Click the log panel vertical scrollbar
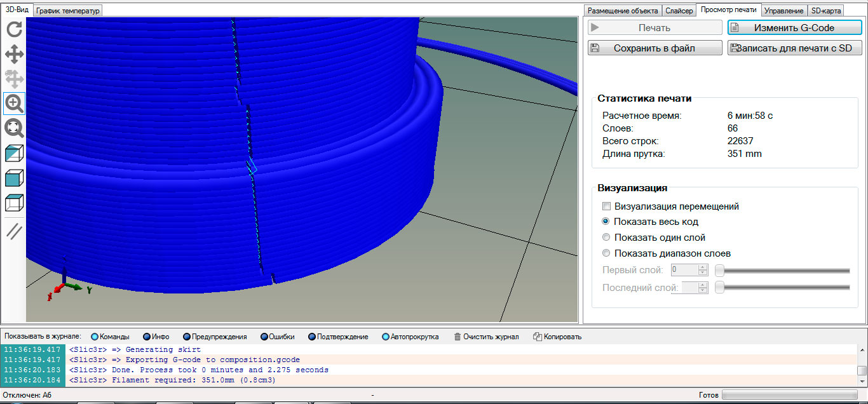Screen dimensions: 868x404 pyautogui.click(x=862, y=370)
